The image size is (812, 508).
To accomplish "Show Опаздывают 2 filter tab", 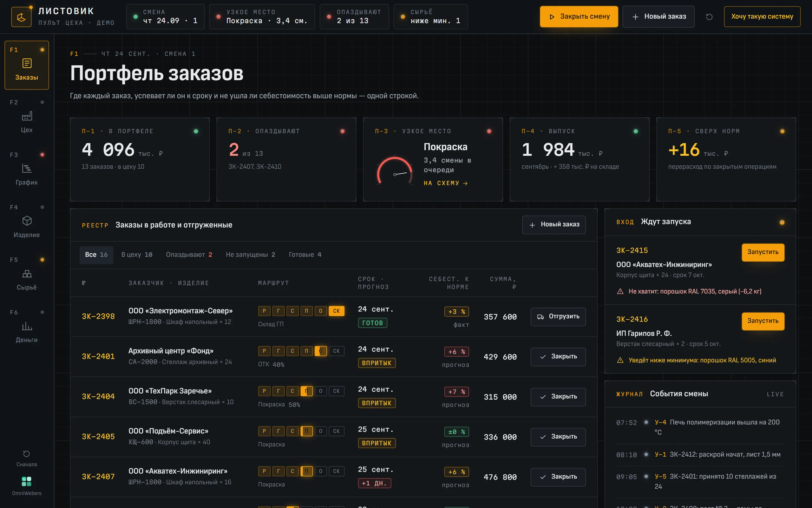I will tap(189, 255).
